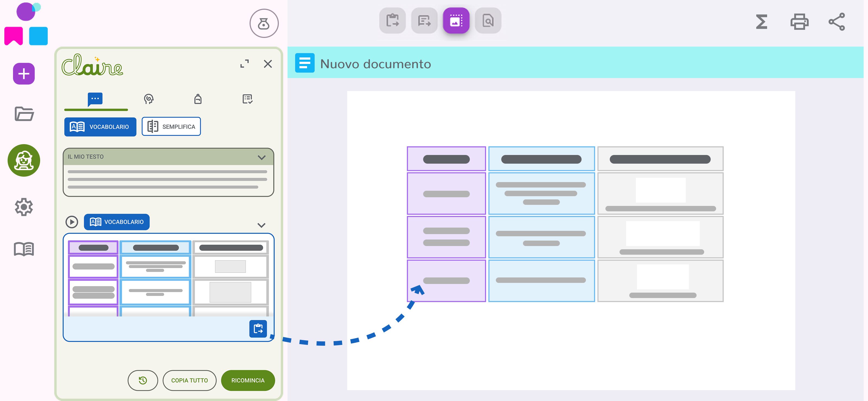Click the paste-to-document clipboard icon in result box
This screenshot has height=401, width=868.
tap(258, 329)
